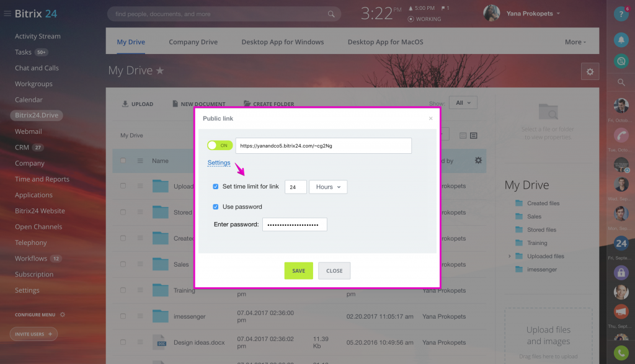Click the imessenger folder icon in file list
Viewport: 635px width, 364px height.
[161, 316]
